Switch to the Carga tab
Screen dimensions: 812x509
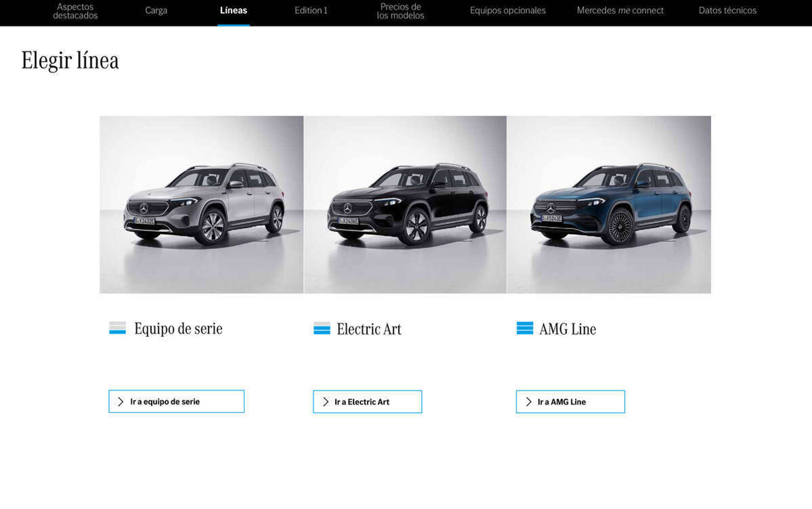[x=156, y=10]
